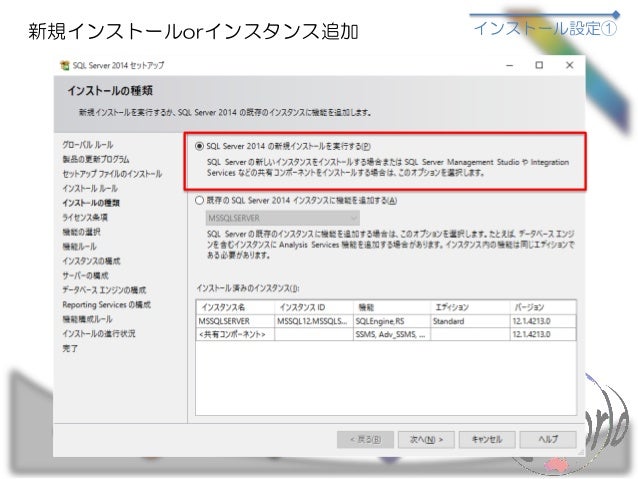Select the インストール ルール step
638x479 pixels.
90,188
